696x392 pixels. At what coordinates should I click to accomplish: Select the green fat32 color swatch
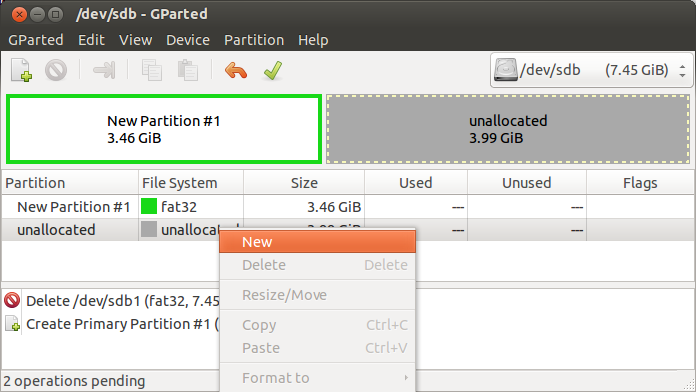click(x=149, y=206)
